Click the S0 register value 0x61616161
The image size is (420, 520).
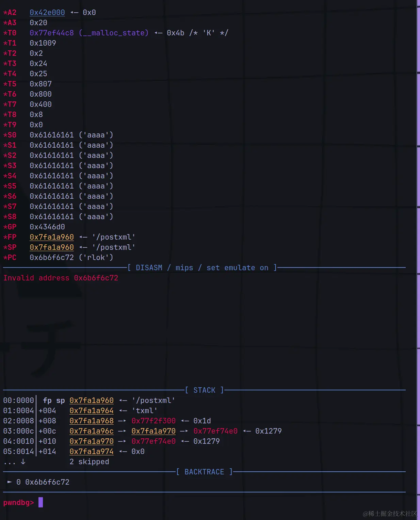point(52,135)
